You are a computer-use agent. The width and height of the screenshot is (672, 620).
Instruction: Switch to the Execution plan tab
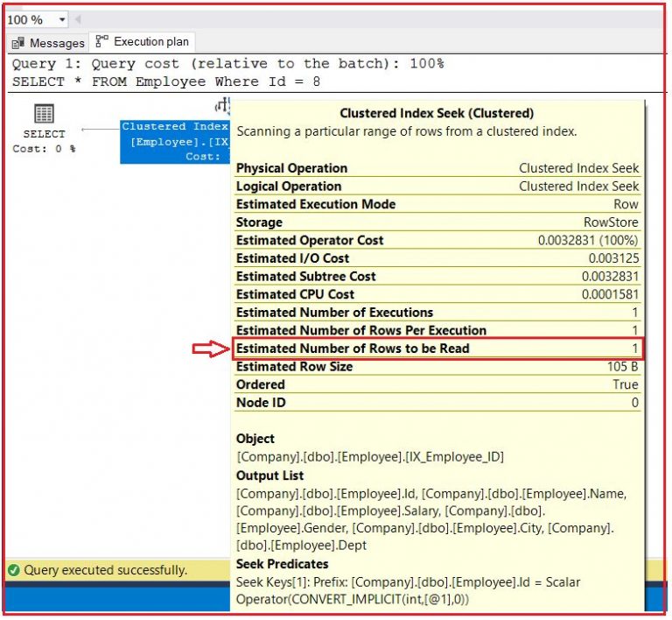point(142,41)
